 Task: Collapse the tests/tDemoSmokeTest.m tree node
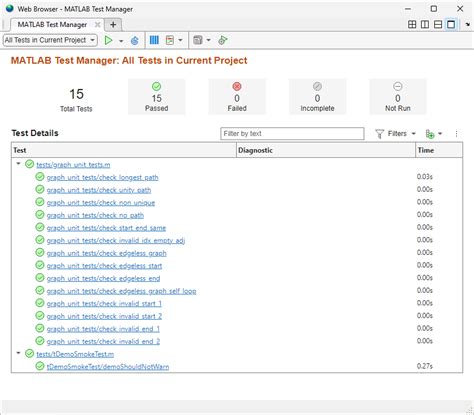19,353
